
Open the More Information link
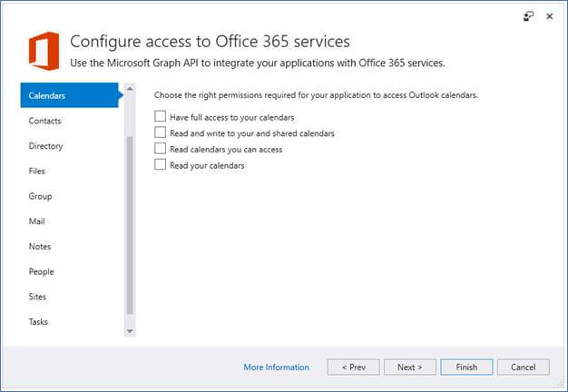point(277,367)
